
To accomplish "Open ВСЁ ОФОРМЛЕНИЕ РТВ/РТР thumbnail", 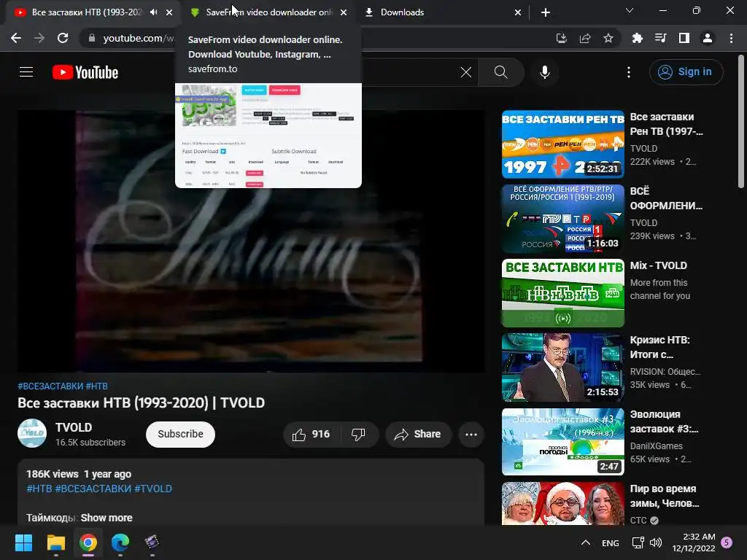I will tap(563, 219).
